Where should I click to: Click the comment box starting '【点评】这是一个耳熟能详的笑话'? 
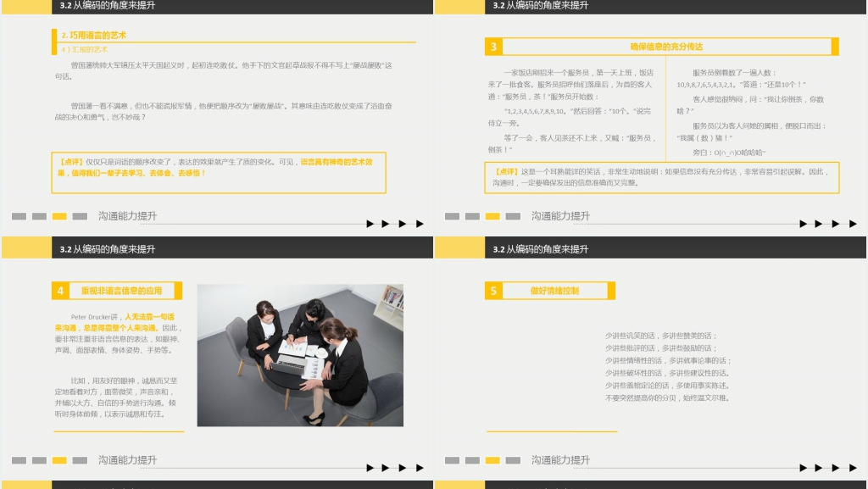click(662, 178)
